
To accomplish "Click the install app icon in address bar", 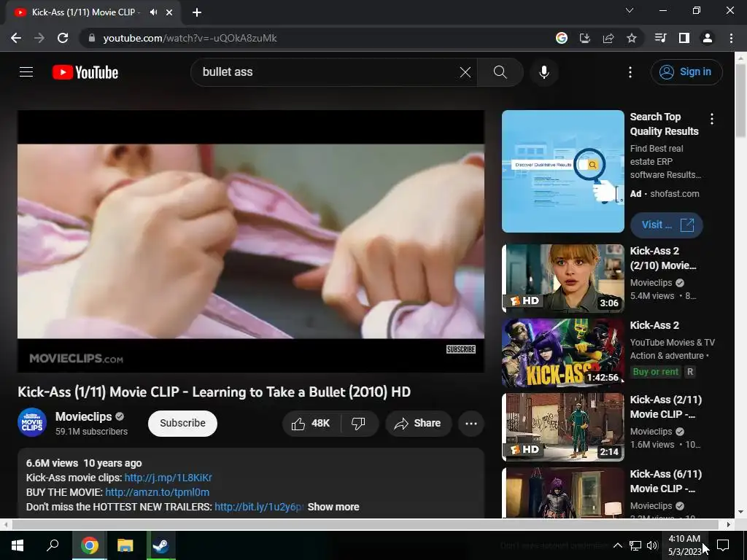I will (x=584, y=38).
